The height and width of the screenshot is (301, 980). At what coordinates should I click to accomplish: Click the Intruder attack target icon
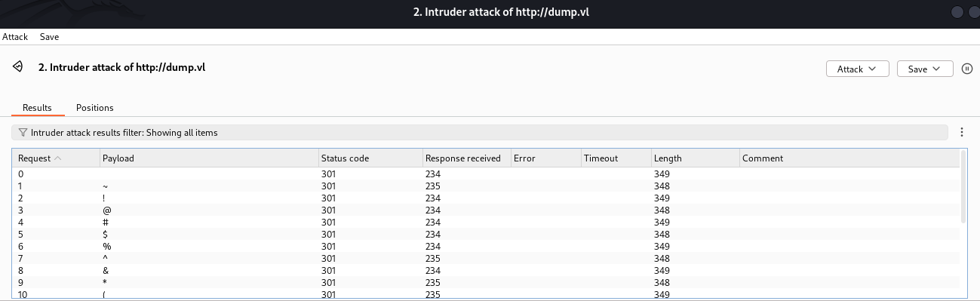(17, 67)
